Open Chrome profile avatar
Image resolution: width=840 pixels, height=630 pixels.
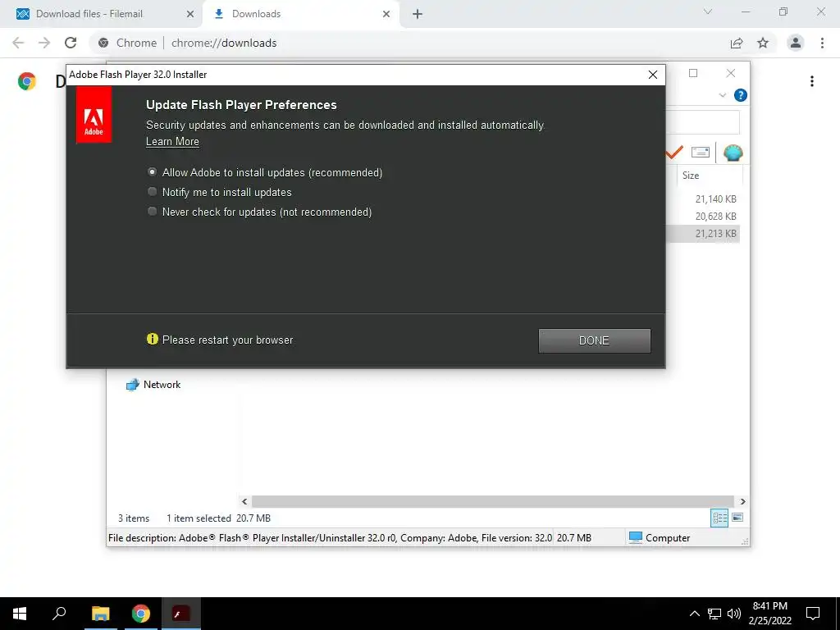pyautogui.click(x=796, y=43)
